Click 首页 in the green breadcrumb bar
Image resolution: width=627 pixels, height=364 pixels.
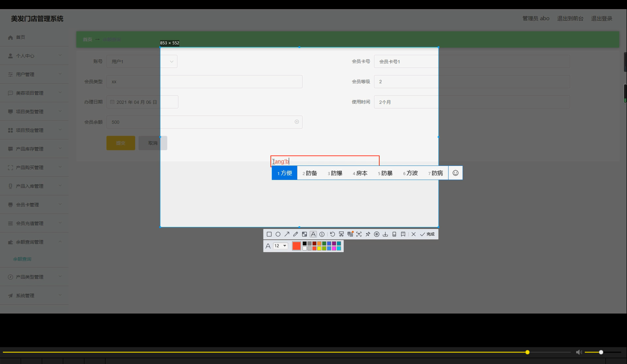[87, 39]
